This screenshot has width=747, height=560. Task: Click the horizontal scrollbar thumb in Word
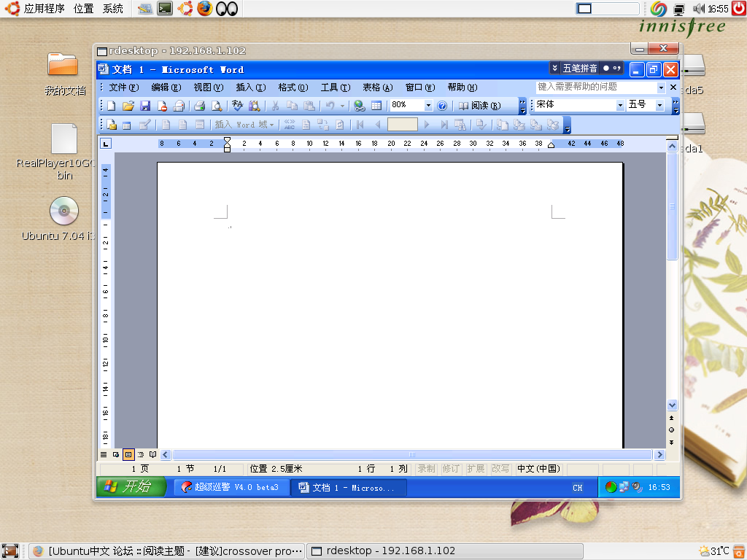(x=412, y=455)
